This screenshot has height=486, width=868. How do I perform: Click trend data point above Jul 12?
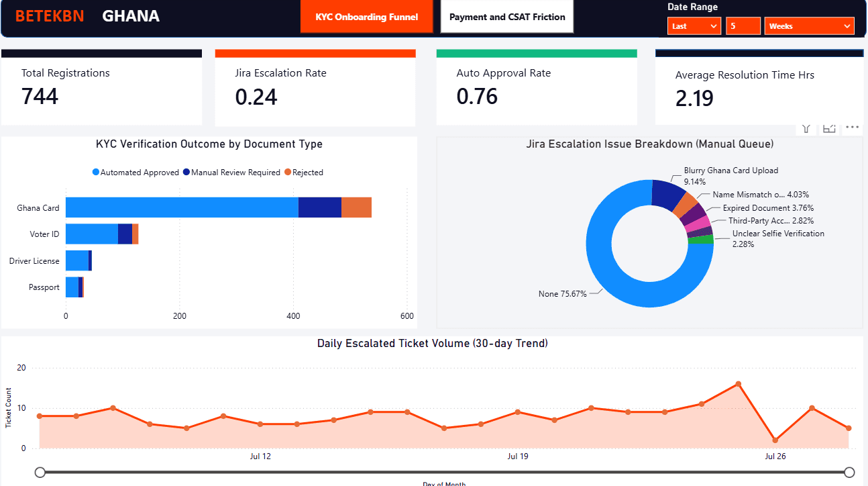260,424
